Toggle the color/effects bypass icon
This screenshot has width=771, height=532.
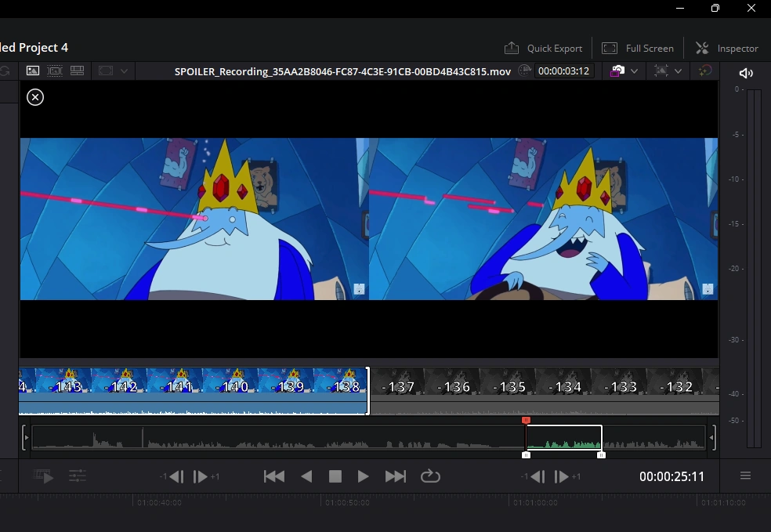coord(705,71)
